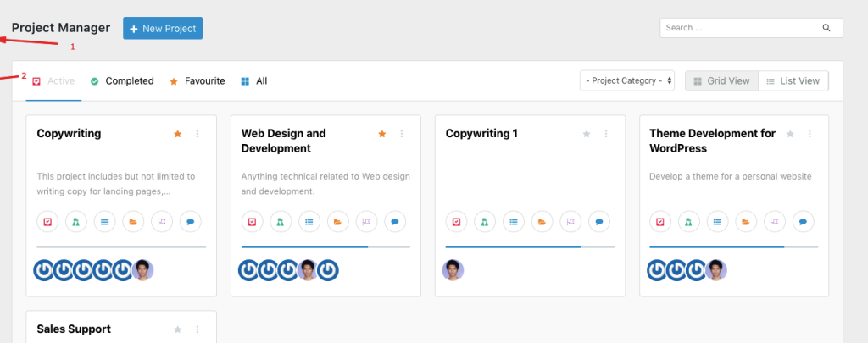Open three-dot menu on Web Design card
This screenshot has height=343, width=868.
click(402, 134)
